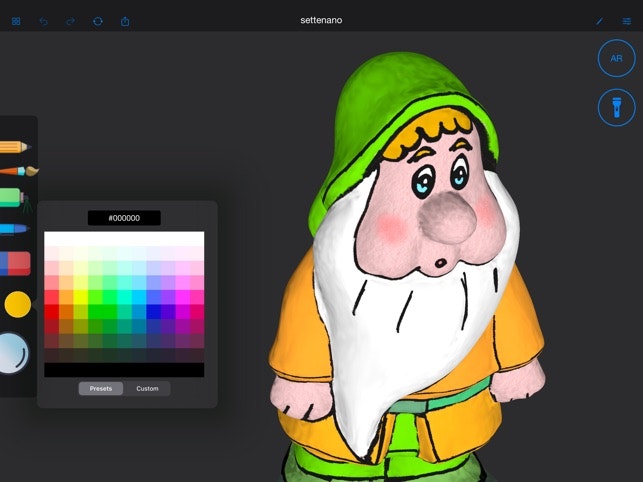Tap the gnome's nose on model
Screen dimensions: 643x482
(x=448, y=218)
